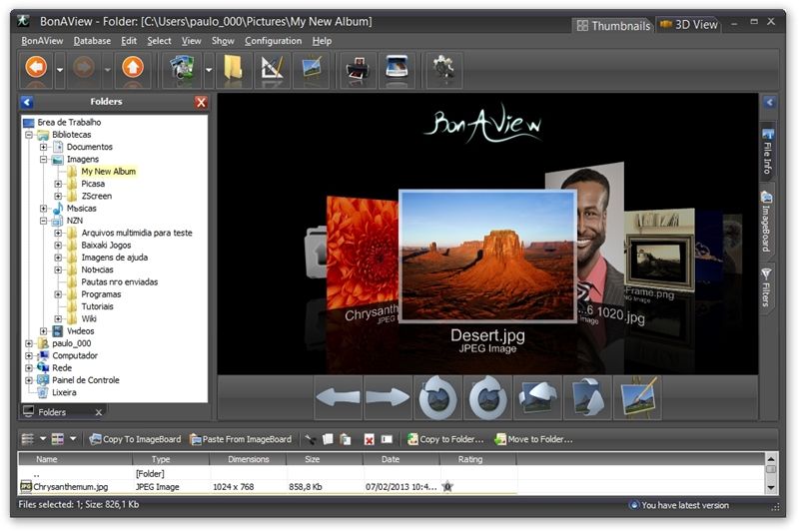Viewport: 799px width, 532px height.
Task: Rotate image clockwise
Action: (487, 397)
